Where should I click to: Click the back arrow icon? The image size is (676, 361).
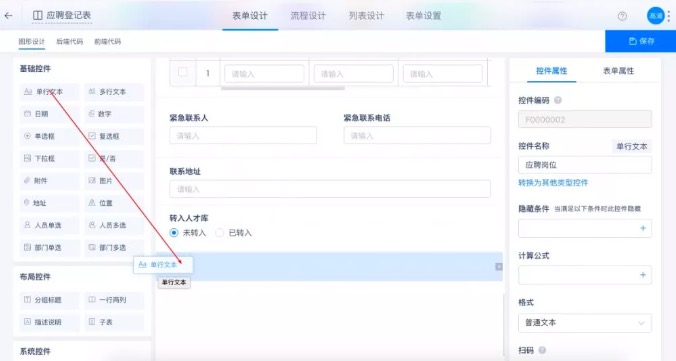[x=9, y=16]
